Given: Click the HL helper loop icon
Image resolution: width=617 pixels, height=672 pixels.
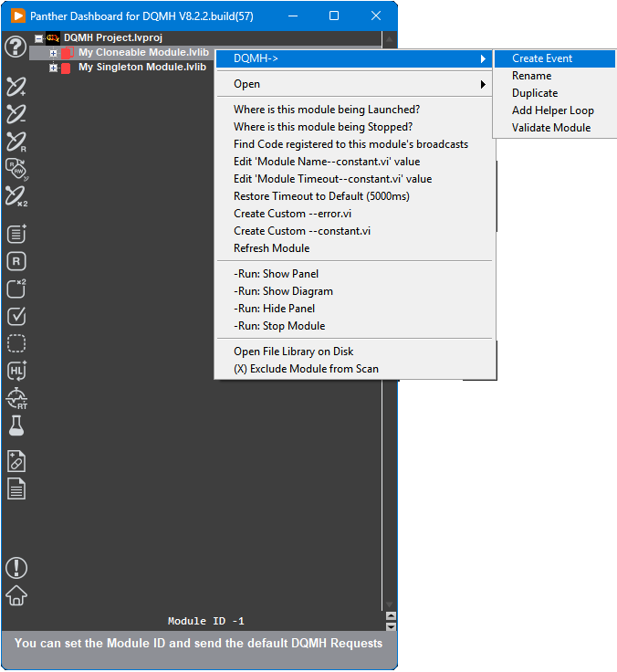Looking at the screenshot, I should tap(16, 371).
